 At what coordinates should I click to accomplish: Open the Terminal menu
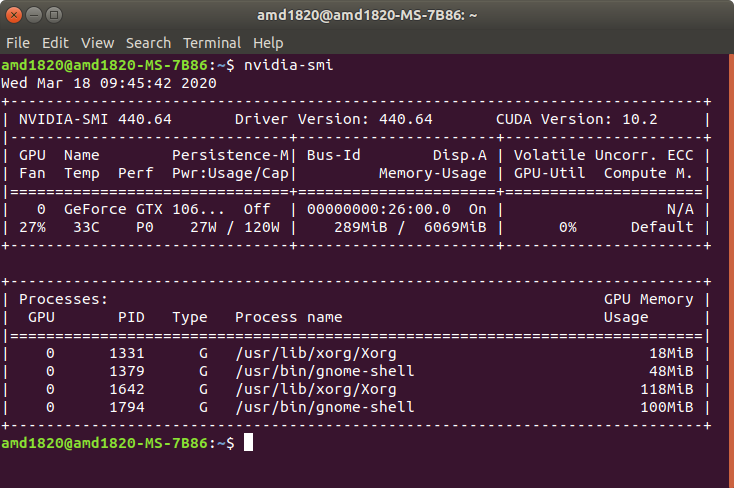click(x=212, y=43)
